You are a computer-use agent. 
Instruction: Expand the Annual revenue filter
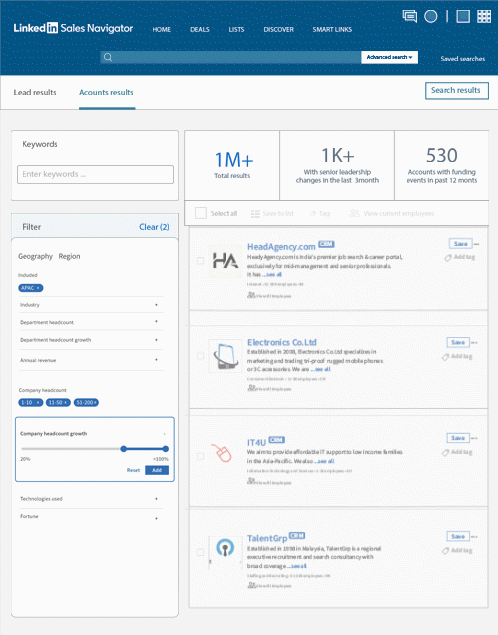92,360
